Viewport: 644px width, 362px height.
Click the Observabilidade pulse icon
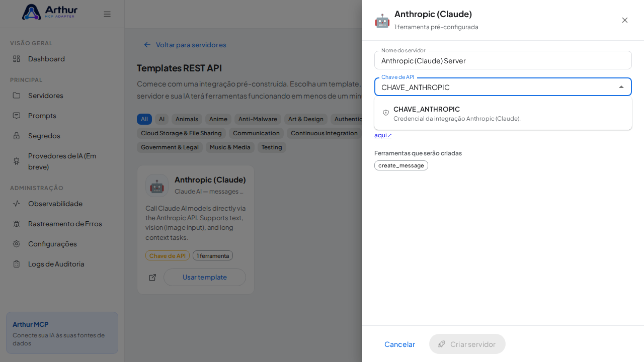[17, 204]
